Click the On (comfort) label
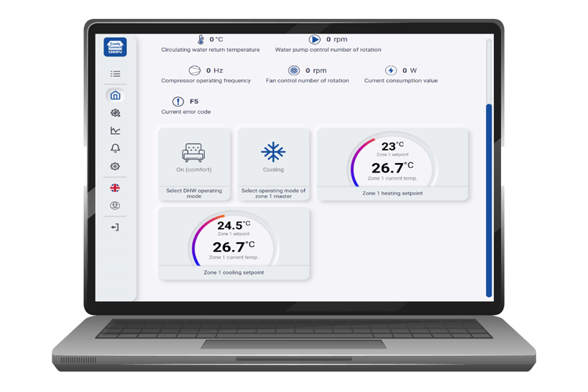This screenshot has height=392, width=588. pos(194,170)
